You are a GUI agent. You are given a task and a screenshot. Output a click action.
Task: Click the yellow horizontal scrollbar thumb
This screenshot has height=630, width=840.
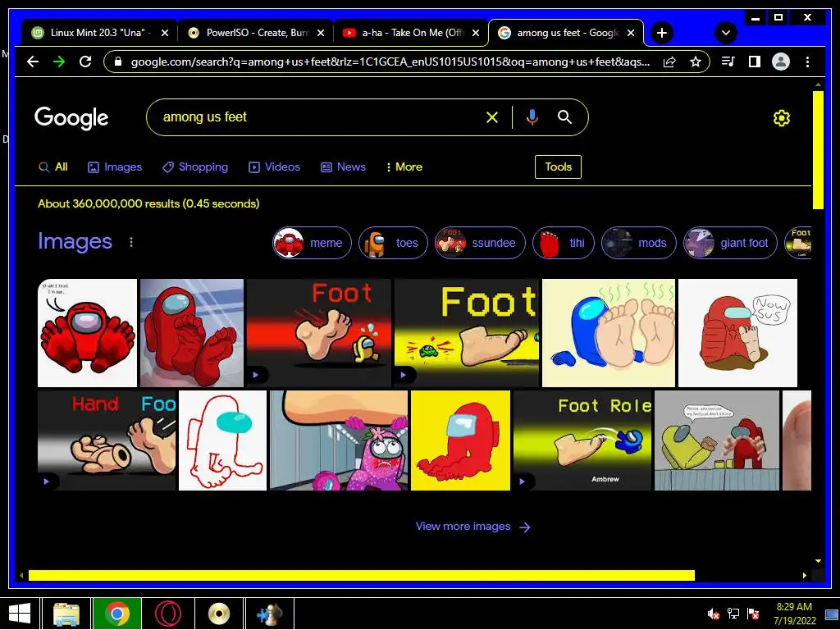coord(362,575)
